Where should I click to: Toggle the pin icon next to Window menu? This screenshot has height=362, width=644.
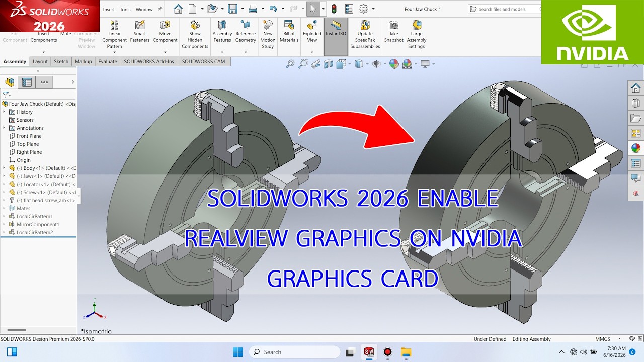pyautogui.click(x=160, y=9)
